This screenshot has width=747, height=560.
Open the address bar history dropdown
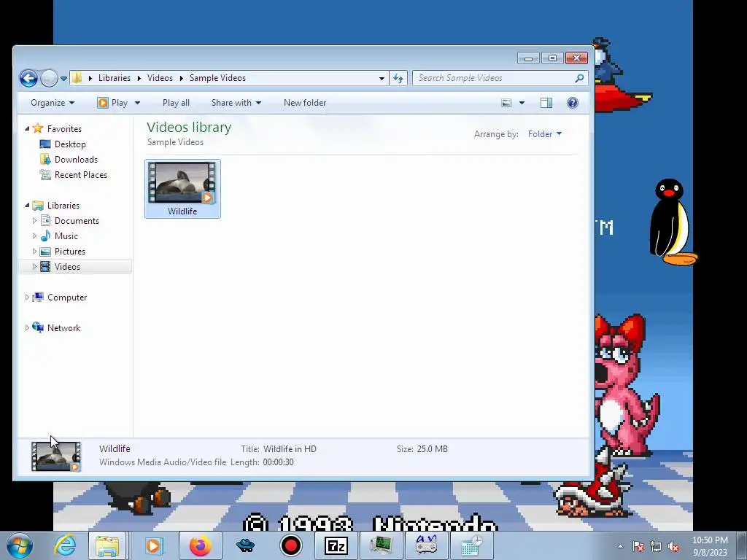click(x=382, y=78)
